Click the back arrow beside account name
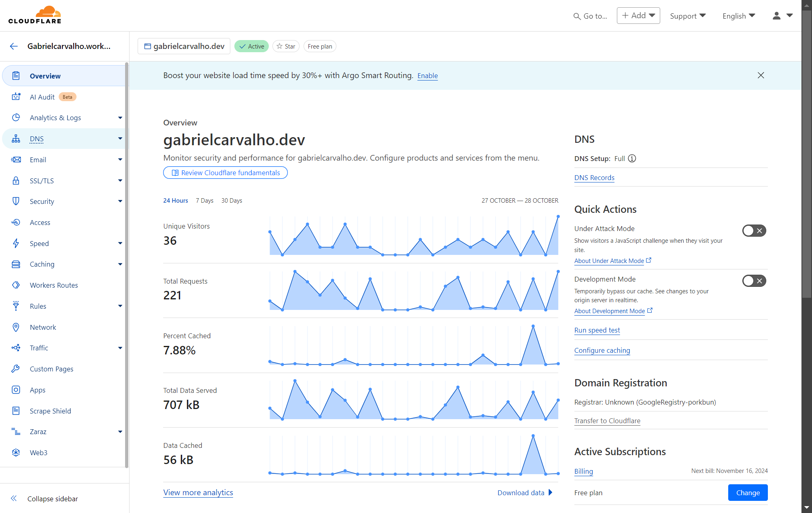 [x=14, y=46]
